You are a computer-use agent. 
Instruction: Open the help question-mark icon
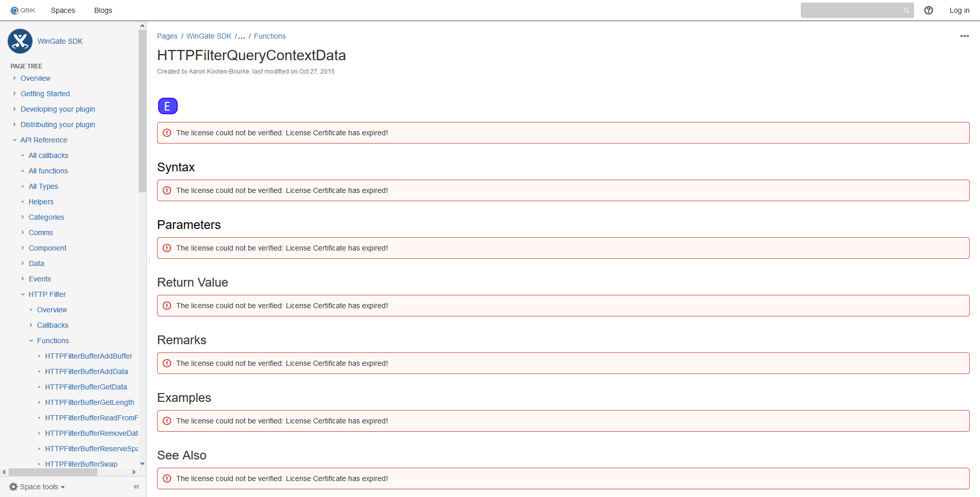pos(929,10)
